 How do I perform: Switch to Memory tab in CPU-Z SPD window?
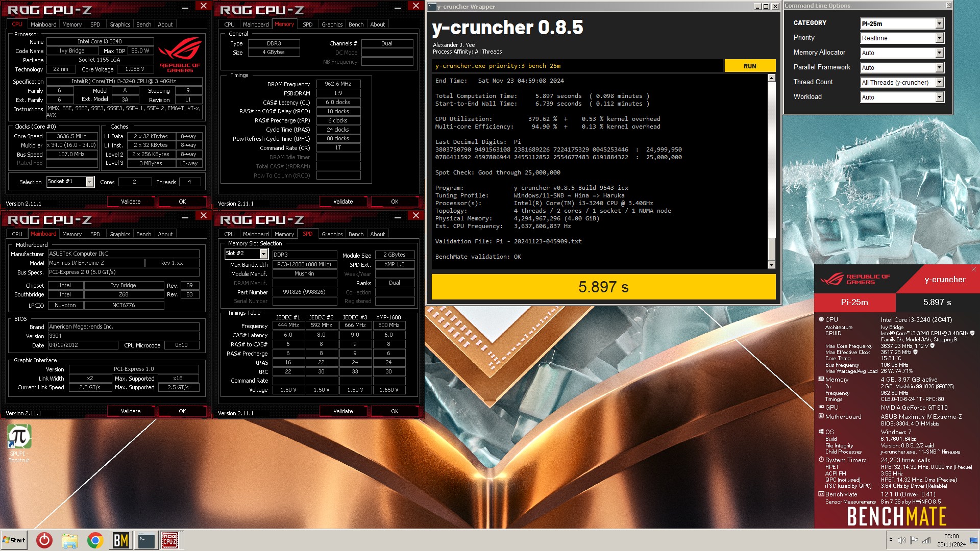tap(284, 234)
